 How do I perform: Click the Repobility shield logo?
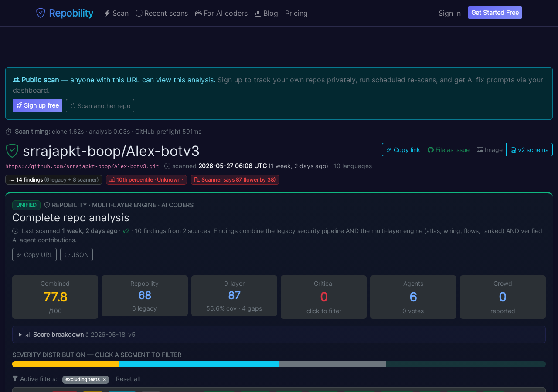point(41,13)
